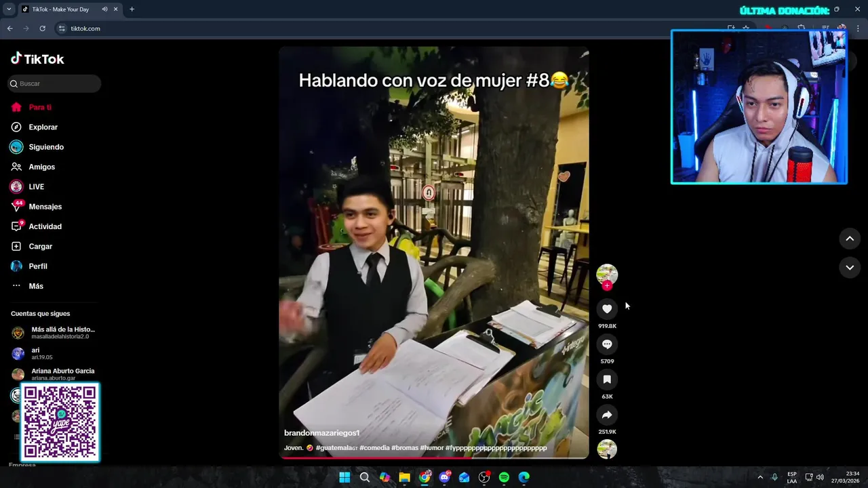The height and width of the screenshot is (488, 868).
Task: Click the #comedia hashtag
Action: coord(374,448)
